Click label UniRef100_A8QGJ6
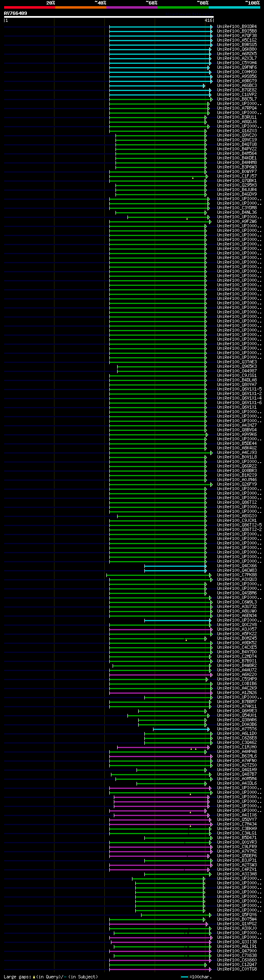 [x=237, y=122]
